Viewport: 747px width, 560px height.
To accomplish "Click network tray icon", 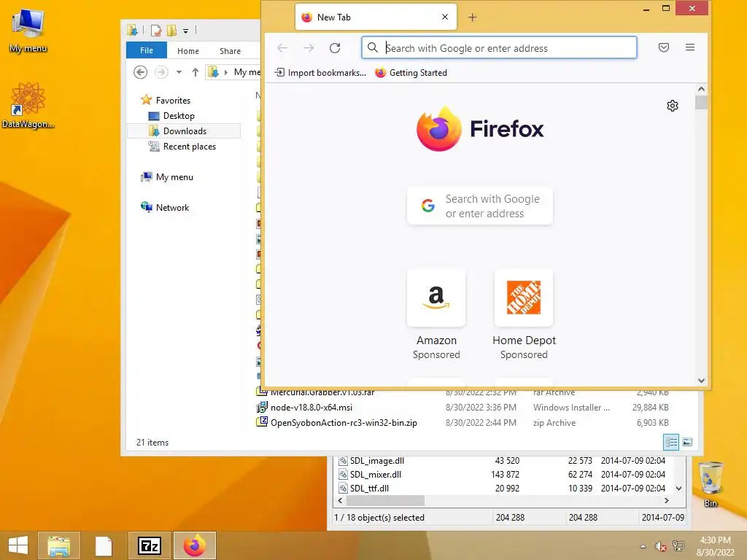I will 678,546.
